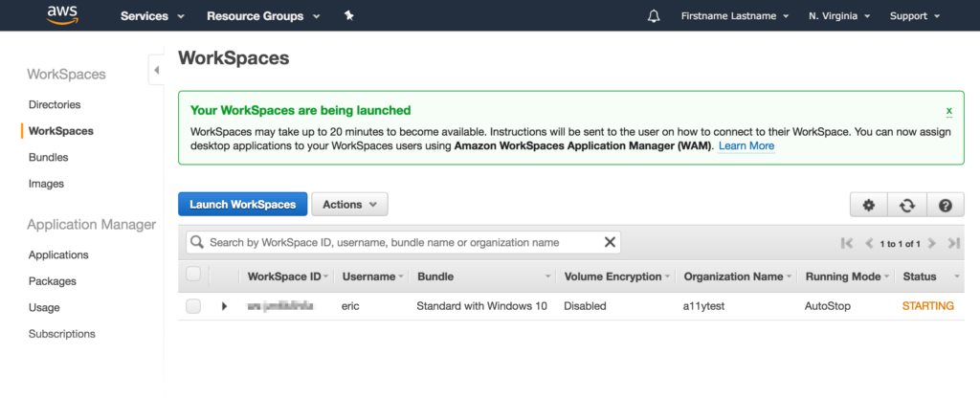Open the Resource Groups dropdown
Image resolution: width=980 pixels, height=398 pixels.
(263, 16)
